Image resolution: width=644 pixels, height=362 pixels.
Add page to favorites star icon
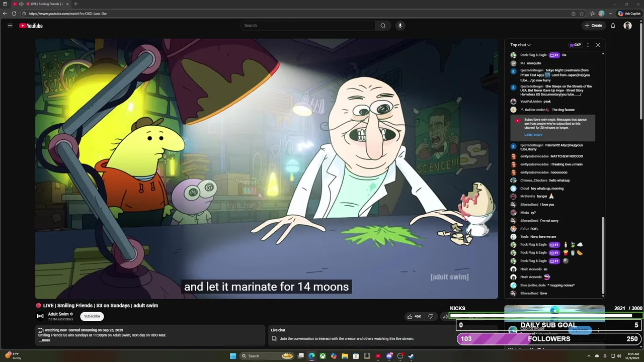point(582,14)
